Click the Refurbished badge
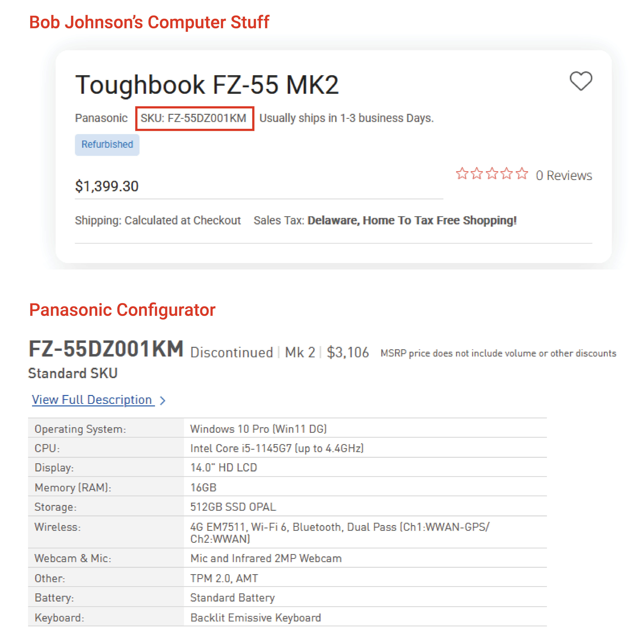Screen dimensions: 644x644 pyautogui.click(x=107, y=145)
